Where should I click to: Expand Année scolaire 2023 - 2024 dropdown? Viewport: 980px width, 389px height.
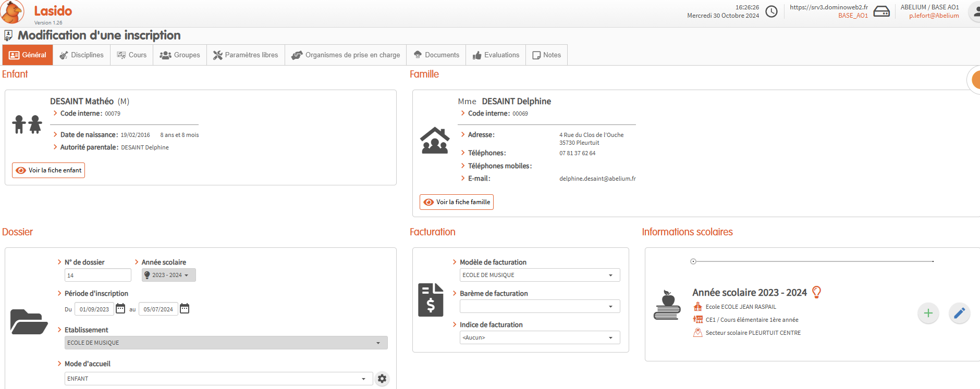pyautogui.click(x=168, y=275)
